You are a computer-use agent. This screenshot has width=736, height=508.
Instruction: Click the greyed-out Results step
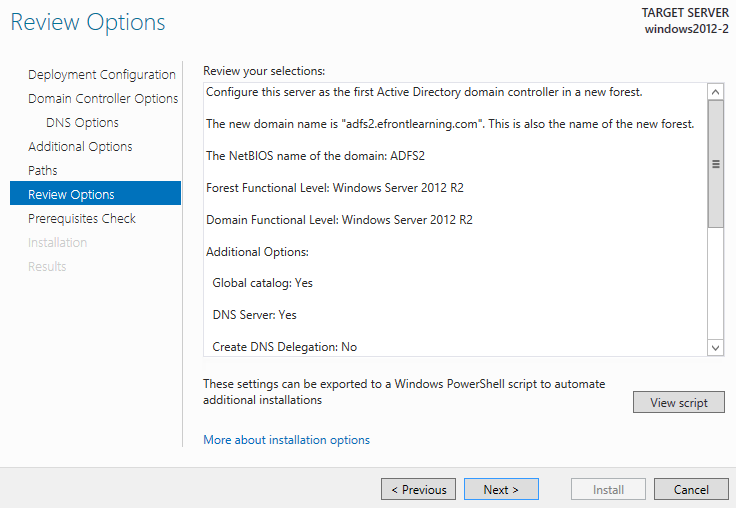(x=47, y=266)
